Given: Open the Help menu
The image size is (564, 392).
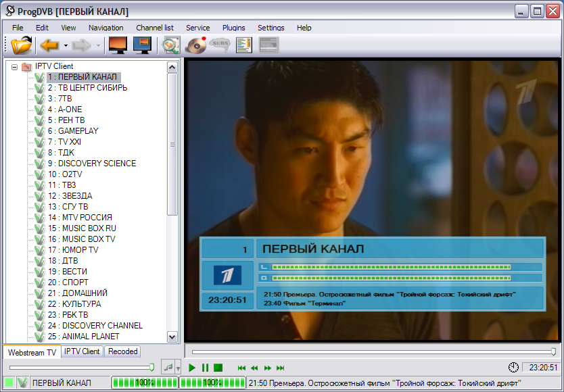Looking at the screenshot, I should [304, 28].
